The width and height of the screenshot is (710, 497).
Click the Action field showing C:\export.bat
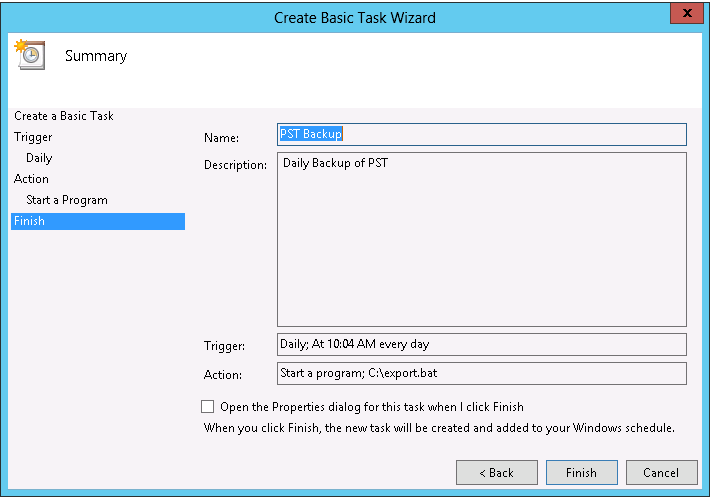point(482,373)
